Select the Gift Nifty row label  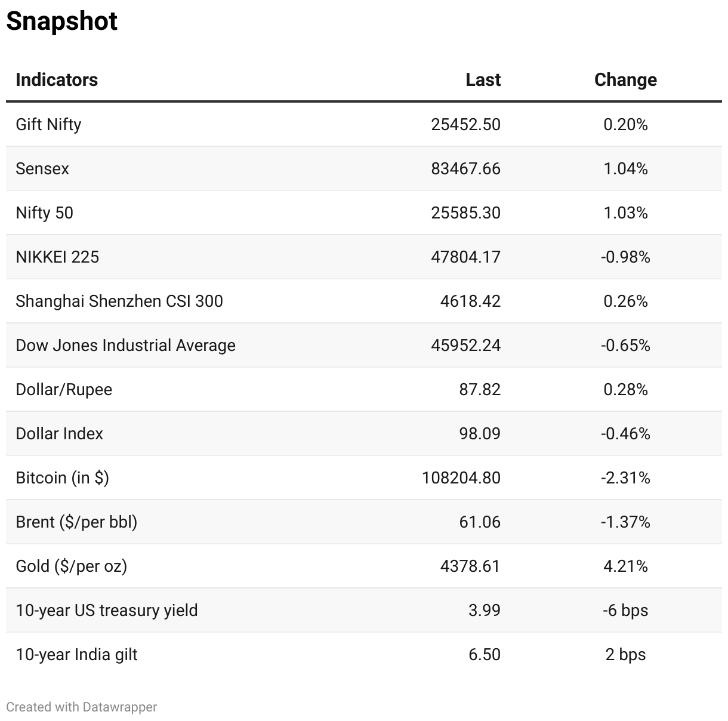[48, 125]
